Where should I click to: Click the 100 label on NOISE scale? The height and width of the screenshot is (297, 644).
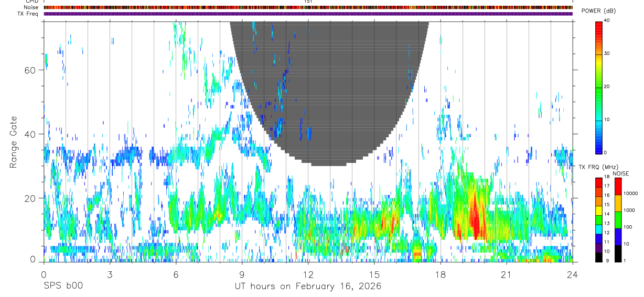[x=628, y=227]
